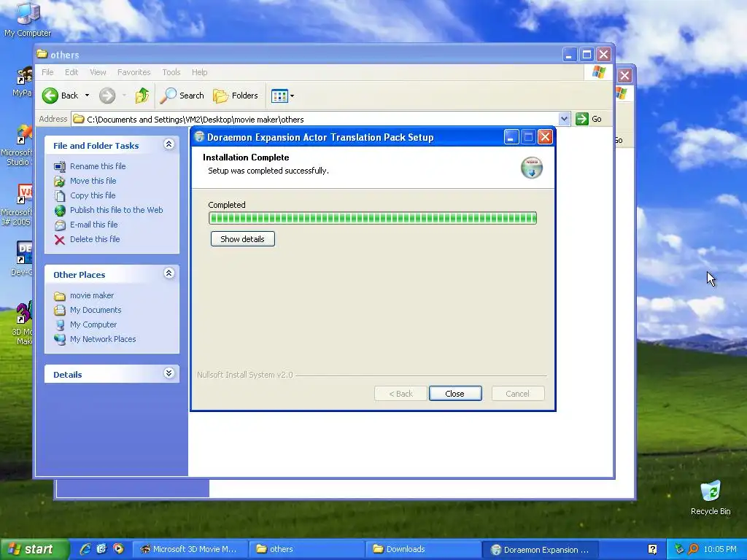The image size is (747, 560).
Task: Click the Setup title bar installer icon
Action: point(199,137)
